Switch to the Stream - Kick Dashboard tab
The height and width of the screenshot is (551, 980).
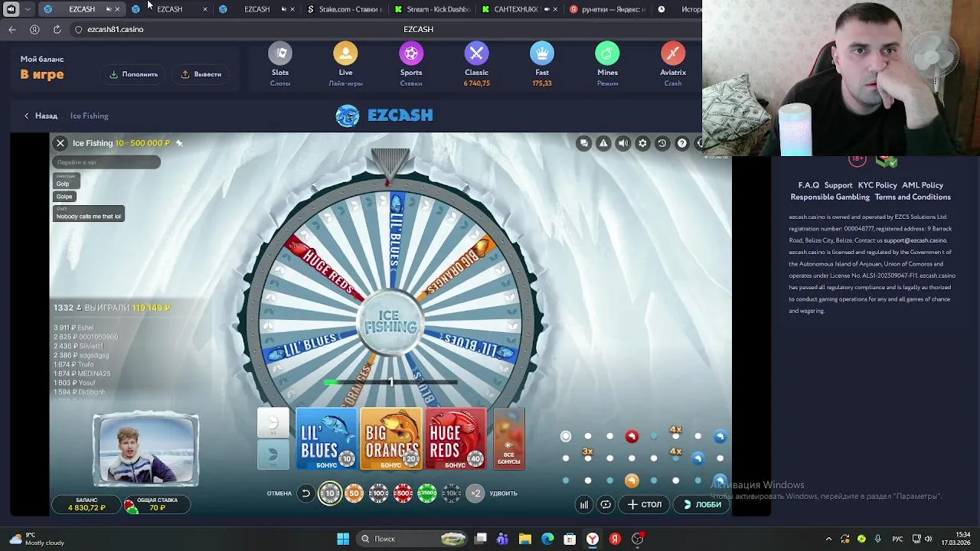(431, 9)
